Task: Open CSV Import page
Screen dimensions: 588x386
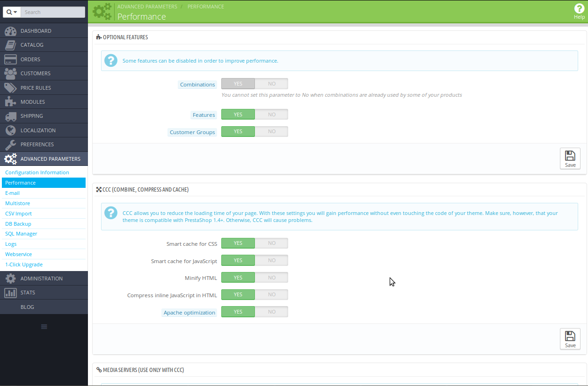Action: pos(44,214)
